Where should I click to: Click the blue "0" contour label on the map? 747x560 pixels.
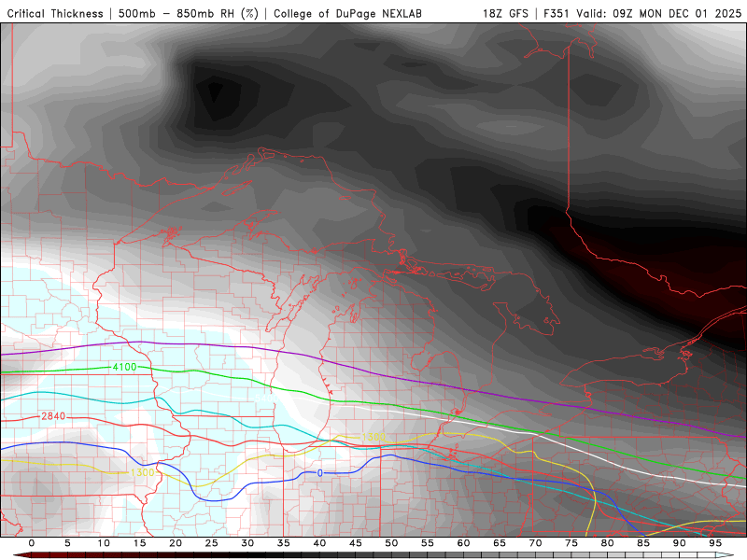click(319, 473)
